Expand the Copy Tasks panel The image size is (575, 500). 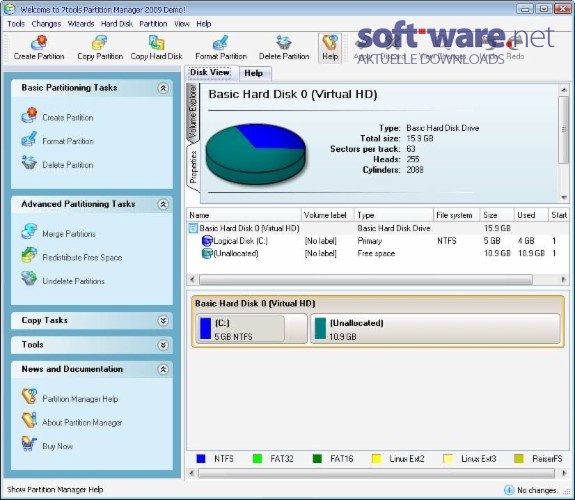pyautogui.click(x=163, y=321)
